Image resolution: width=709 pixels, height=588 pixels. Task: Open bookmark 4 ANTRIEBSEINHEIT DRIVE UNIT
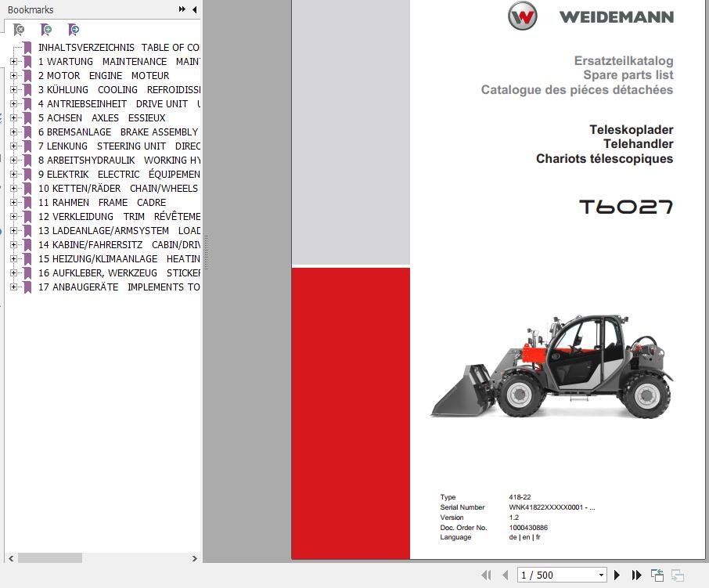tap(120, 103)
